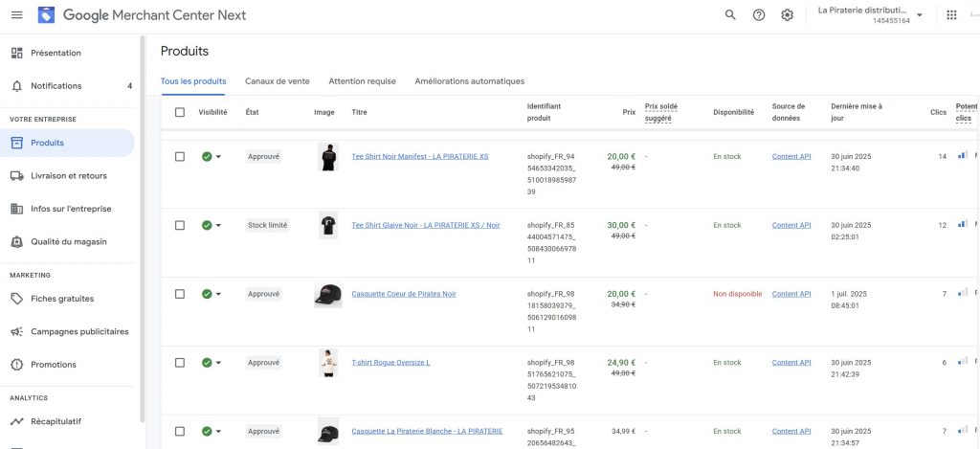Screen dimensions: 980x449
Task: Open product link Tee Shirt Glaive Noir
Action: click(x=426, y=225)
